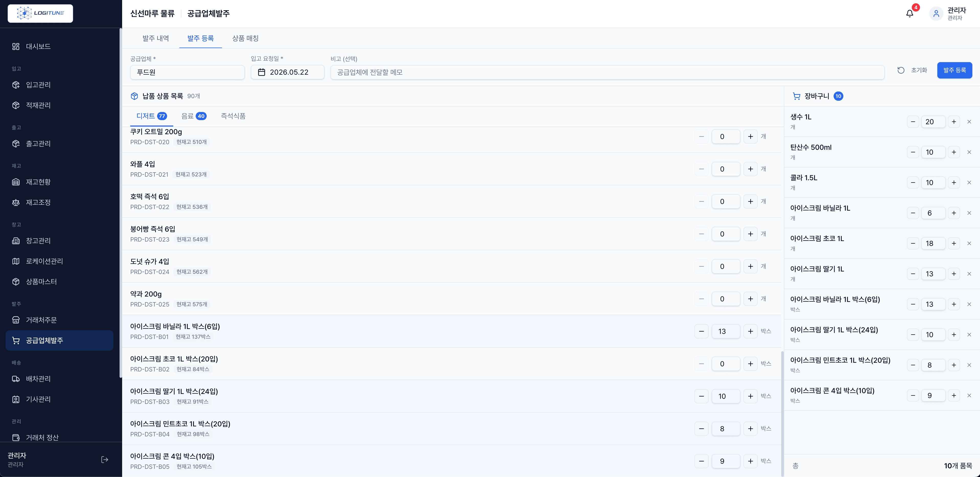
Task: Edit quantity field for 아이스크림 바닐라 1L in cart
Action: [933, 213]
